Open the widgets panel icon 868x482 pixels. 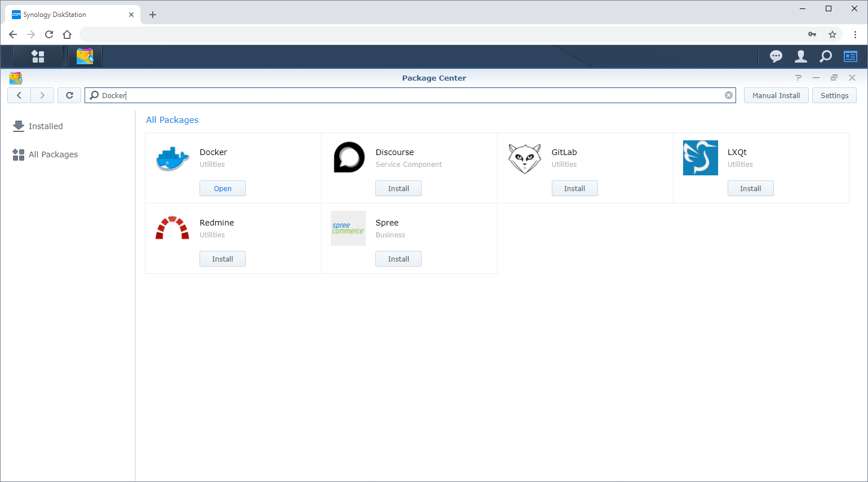click(851, 56)
